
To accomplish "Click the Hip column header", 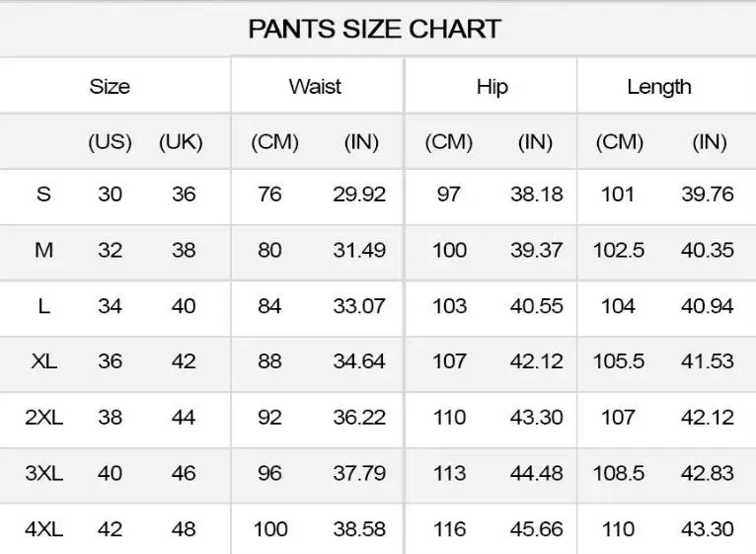I will 492,87.
